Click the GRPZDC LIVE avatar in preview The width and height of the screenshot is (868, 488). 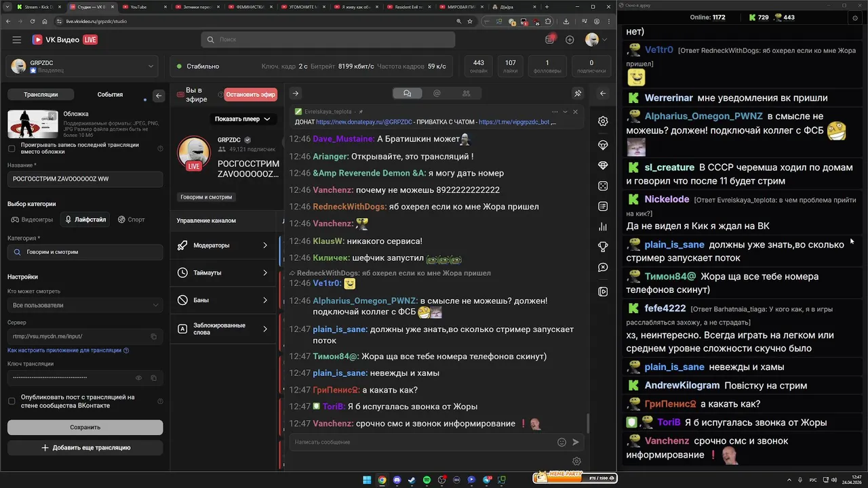(x=194, y=153)
